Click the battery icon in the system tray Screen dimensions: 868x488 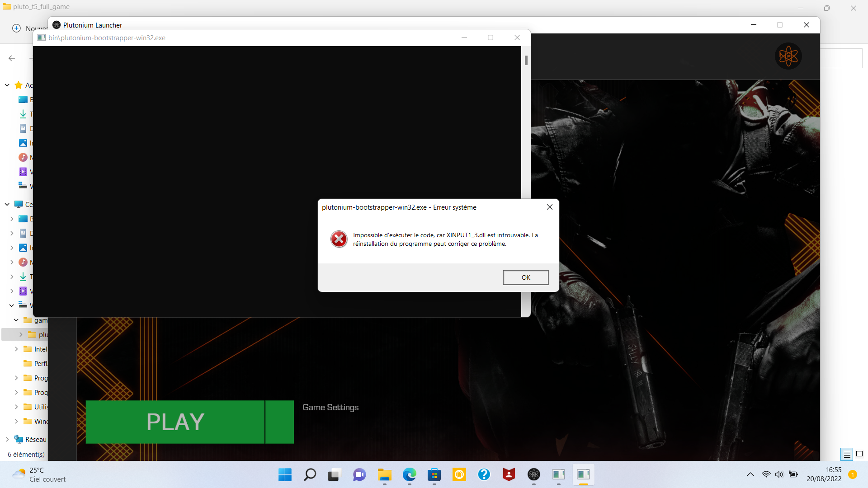coord(793,474)
